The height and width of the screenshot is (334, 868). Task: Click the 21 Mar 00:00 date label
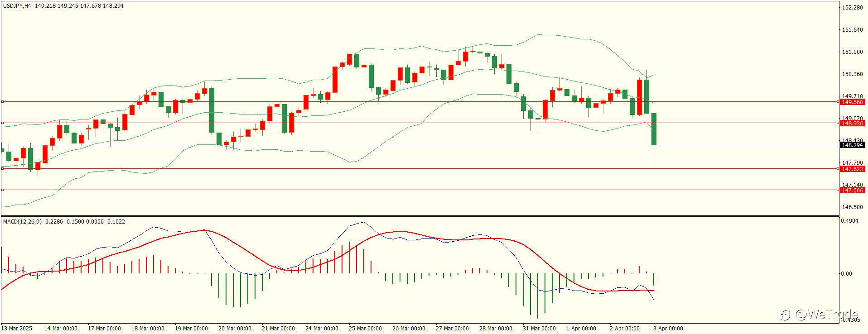coord(278,329)
